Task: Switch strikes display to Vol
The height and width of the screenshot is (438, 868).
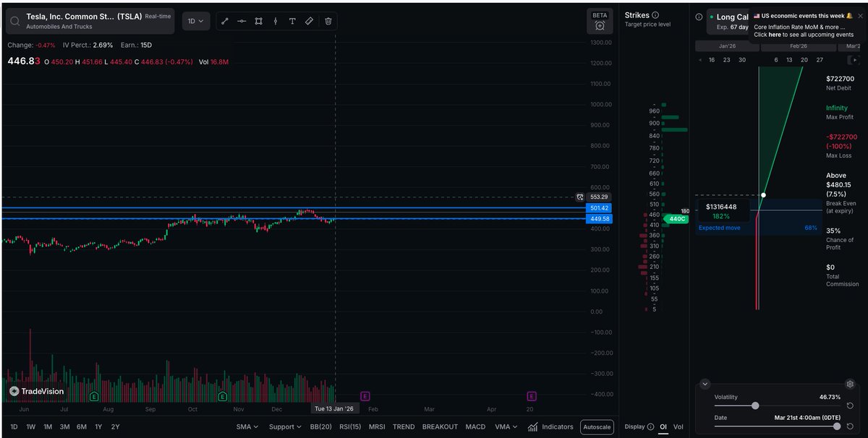Action: coord(678,427)
